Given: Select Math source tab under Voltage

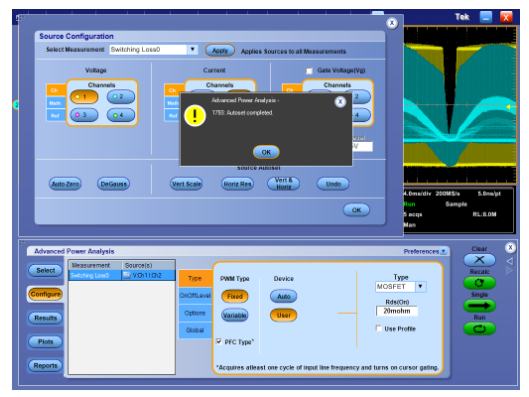Looking at the screenshot, I should pos(55,103).
